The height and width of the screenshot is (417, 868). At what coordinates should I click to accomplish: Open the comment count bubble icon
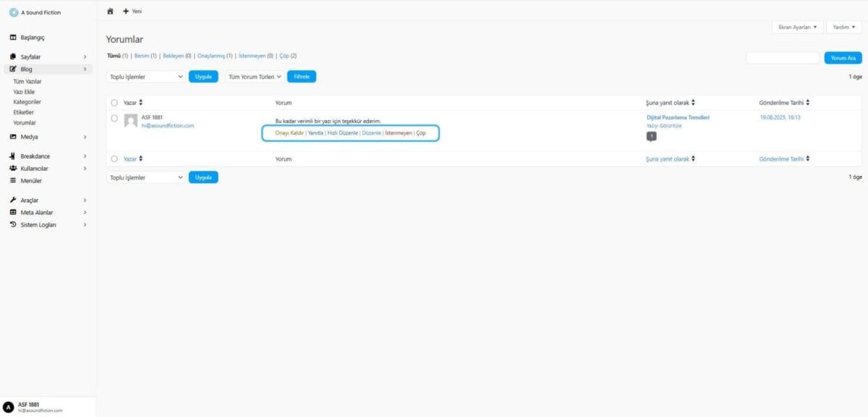point(651,136)
